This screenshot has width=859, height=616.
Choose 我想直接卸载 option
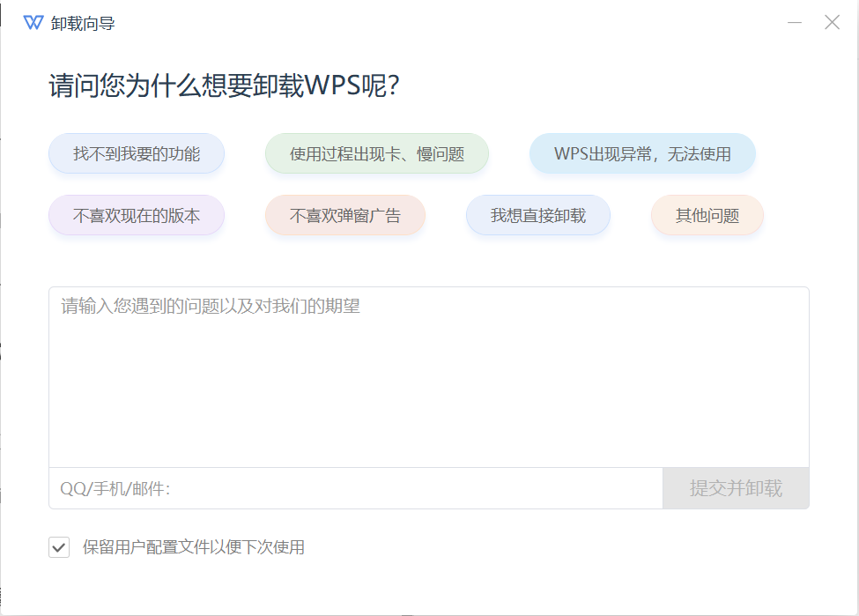(x=538, y=215)
